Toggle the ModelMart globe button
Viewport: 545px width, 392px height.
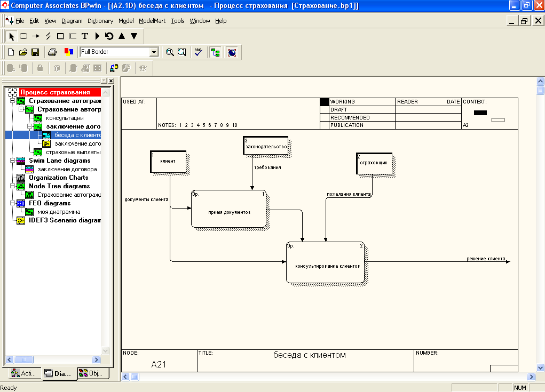(232, 52)
